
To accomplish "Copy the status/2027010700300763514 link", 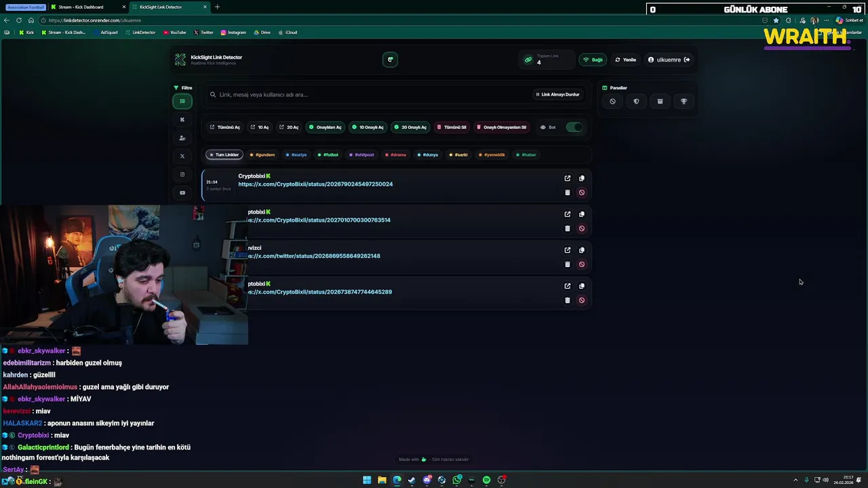I will click(581, 214).
